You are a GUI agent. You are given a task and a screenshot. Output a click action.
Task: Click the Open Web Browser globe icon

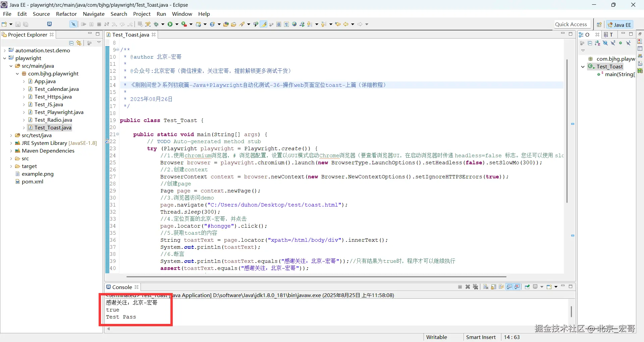[x=294, y=24]
